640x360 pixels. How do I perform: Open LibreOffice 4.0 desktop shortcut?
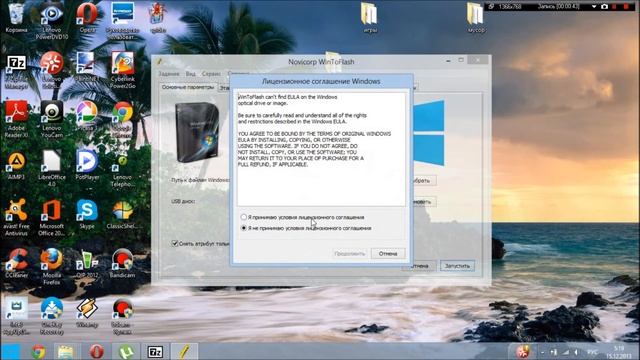pyautogui.click(x=51, y=168)
